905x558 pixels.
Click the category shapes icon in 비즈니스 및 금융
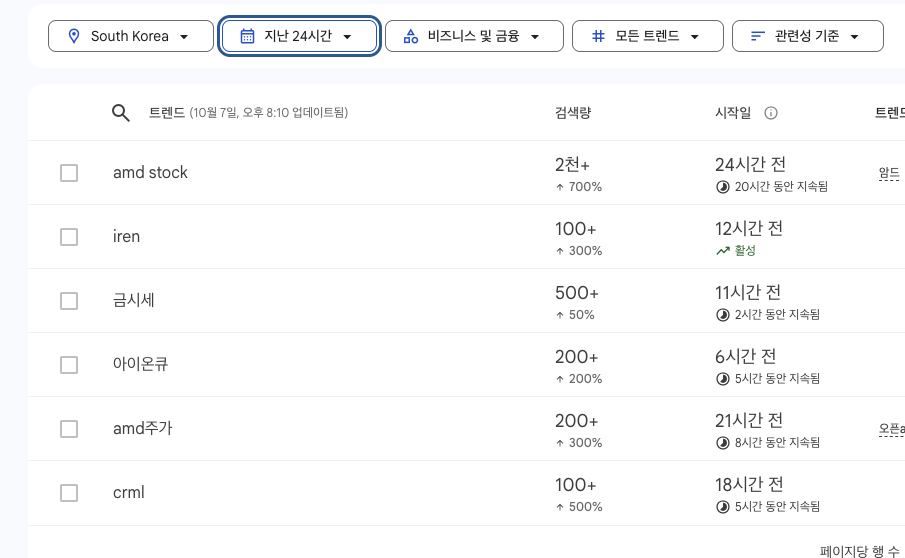pyautogui.click(x=410, y=37)
